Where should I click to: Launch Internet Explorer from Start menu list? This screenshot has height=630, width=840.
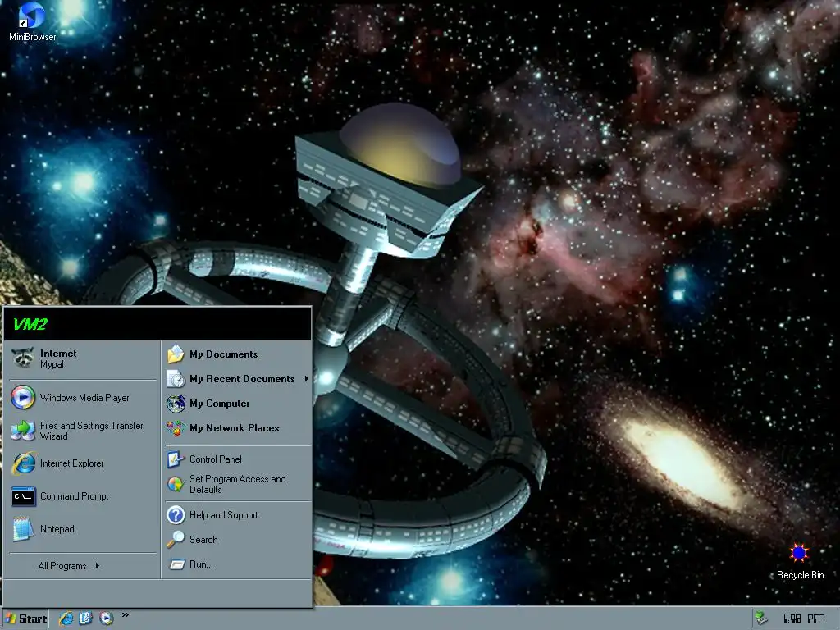tap(83, 463)
